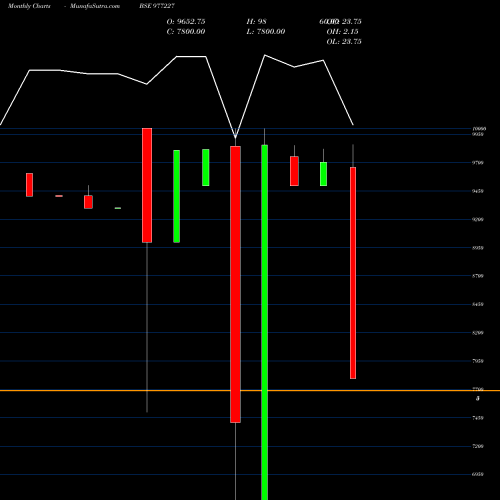Select the orange current-price horizontal line
Viewport: 500px width, 500px height.
(x=250, y=390)
